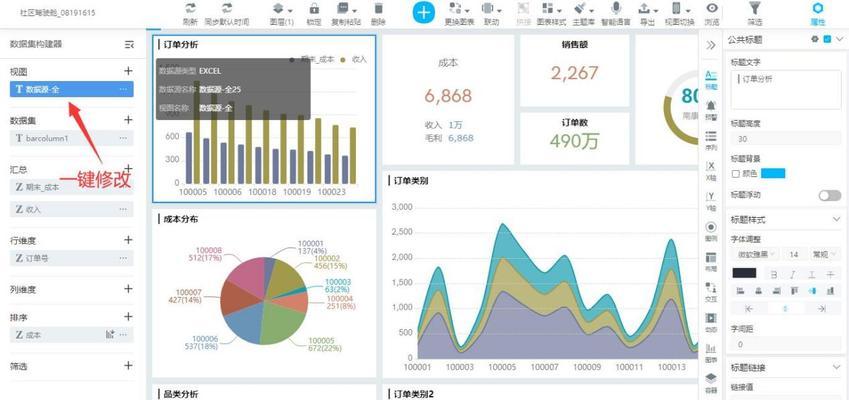Expand the chevron next to 公共标题 checkbox
This screenshot has width=849, height=400.
point(839,39)
